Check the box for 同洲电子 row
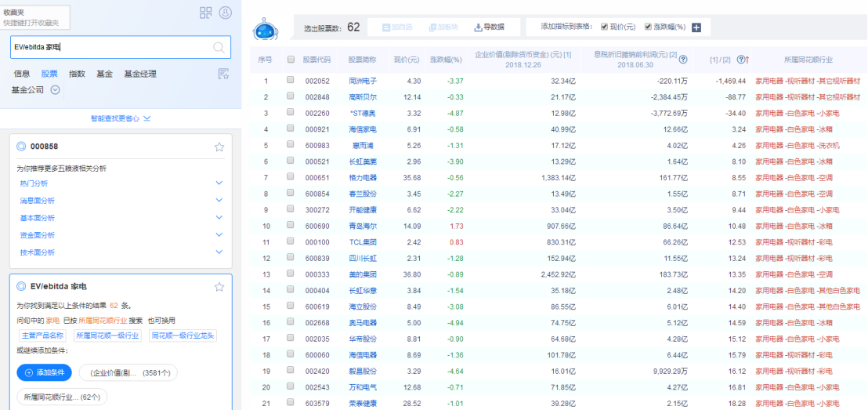This screenshot has height=410, width=868. (290, 81)
